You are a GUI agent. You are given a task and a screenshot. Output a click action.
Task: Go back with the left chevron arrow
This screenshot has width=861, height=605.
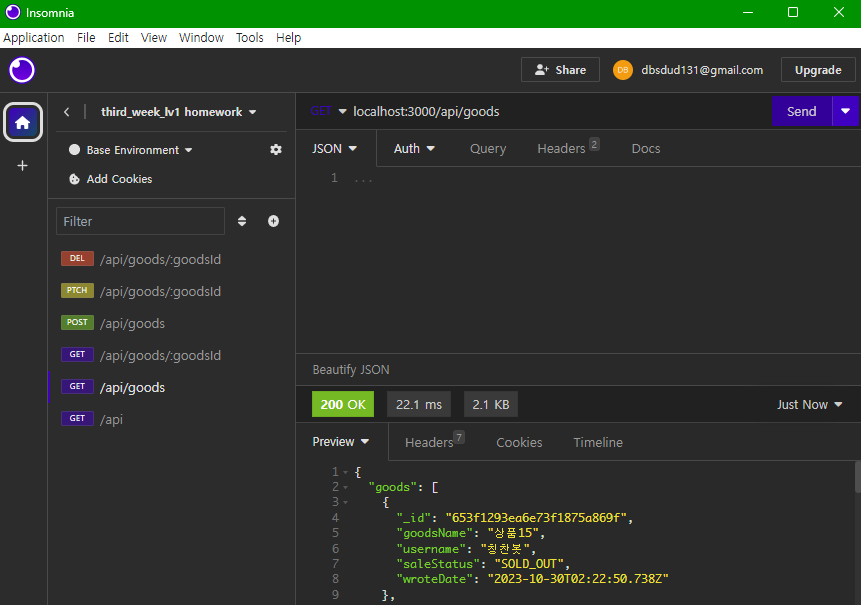[66, 112]
